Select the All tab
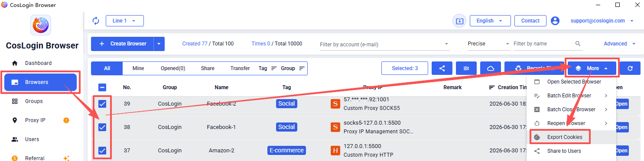Image resolution: width=644 pixels, height=161 pixels. click(x=107, y=68)
